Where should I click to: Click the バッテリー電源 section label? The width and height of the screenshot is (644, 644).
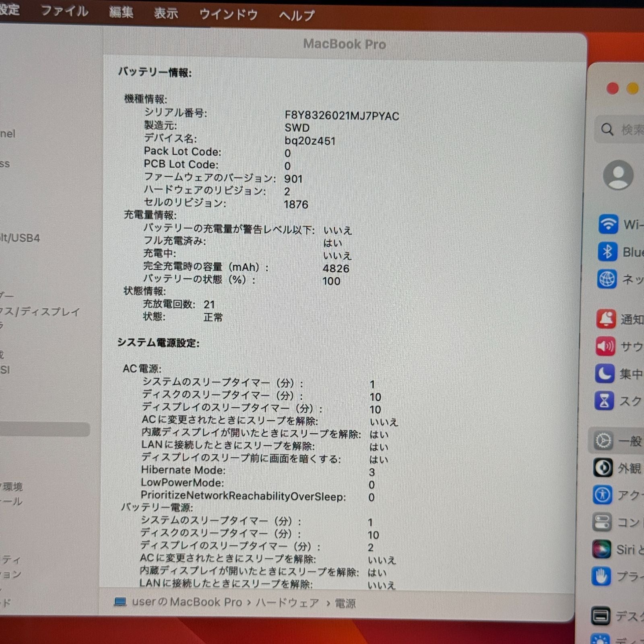click(x=157, y=507)
